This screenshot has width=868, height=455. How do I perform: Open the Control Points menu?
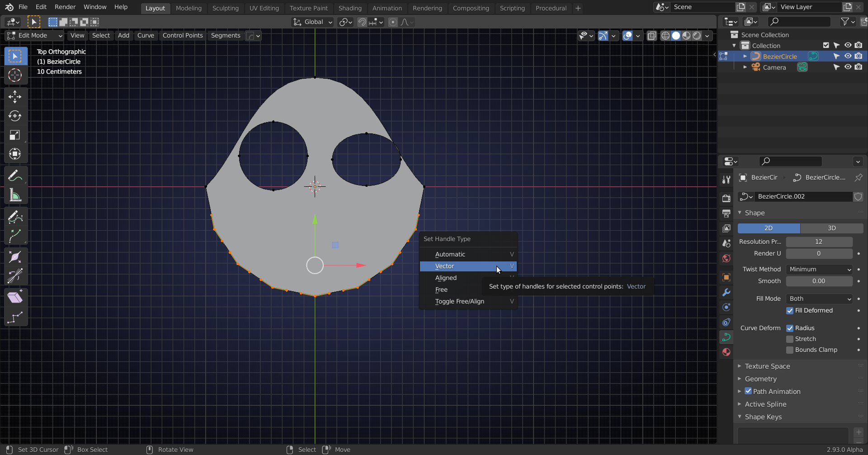[183, 36]
